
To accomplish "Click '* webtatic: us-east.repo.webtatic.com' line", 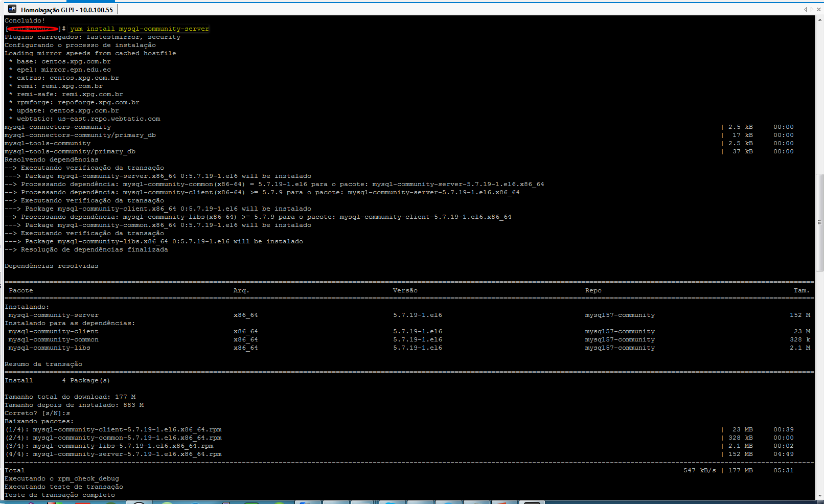I will tap(84, 119).
